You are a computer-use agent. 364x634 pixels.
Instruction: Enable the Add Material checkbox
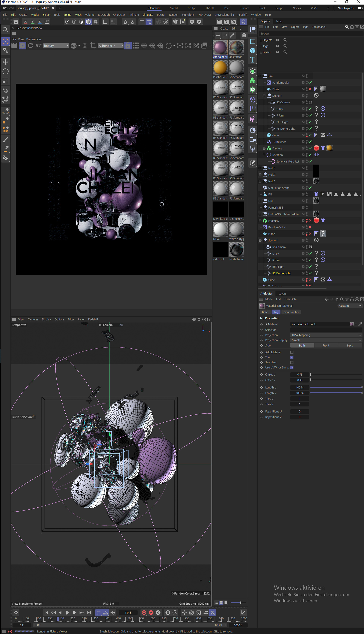pyautogui.click(x=292, y=352)
